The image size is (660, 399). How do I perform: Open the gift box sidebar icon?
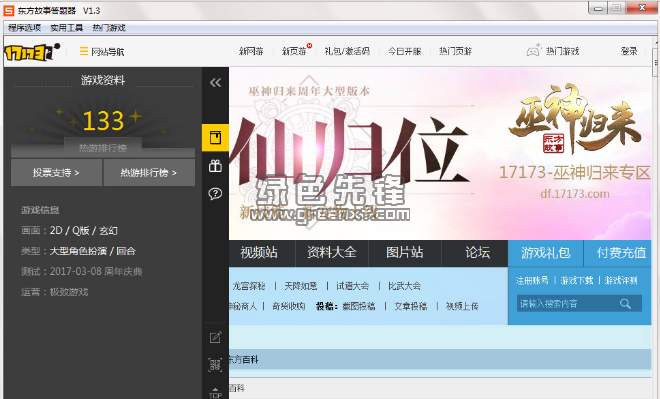(216, 166)
